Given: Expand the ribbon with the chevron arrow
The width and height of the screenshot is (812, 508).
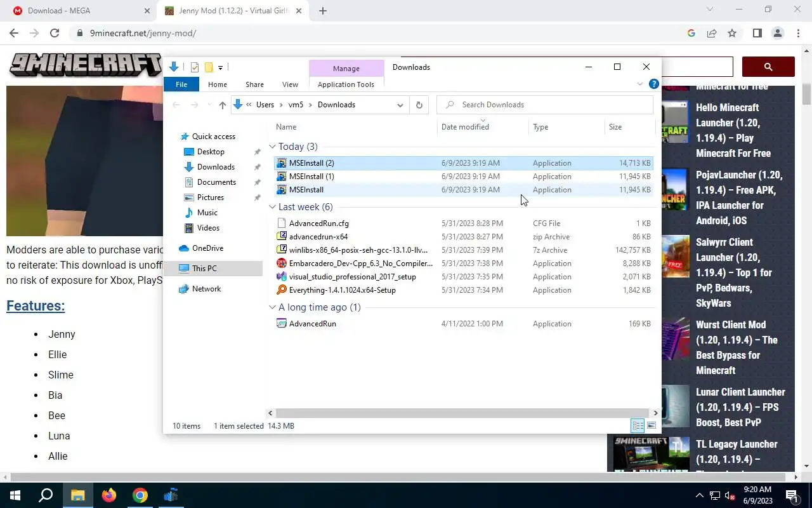Looking at the screenshot, I should [639, 84].
